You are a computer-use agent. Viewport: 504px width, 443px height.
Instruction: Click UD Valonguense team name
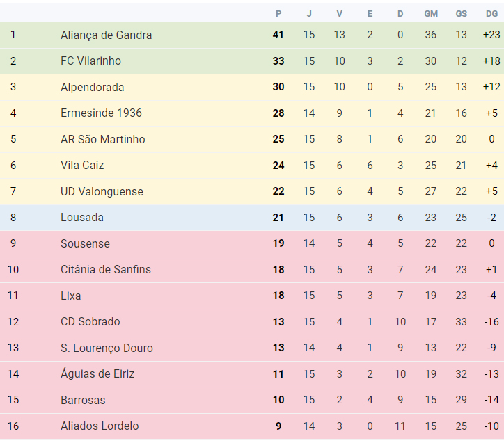102,191
